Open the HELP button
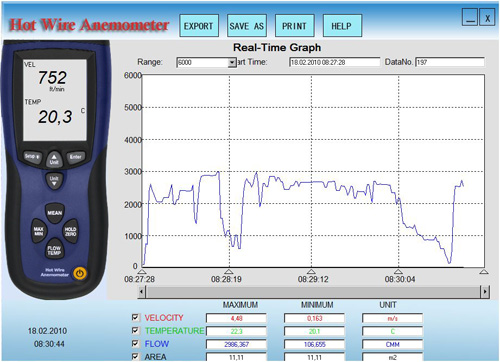 (342, 26)
